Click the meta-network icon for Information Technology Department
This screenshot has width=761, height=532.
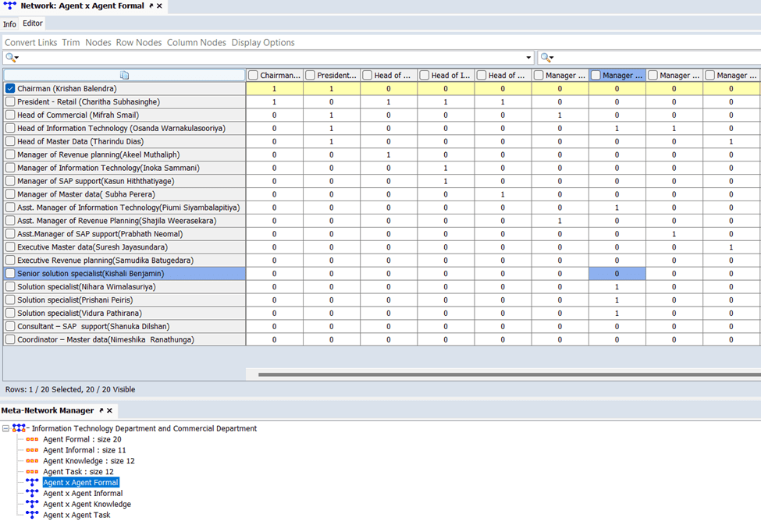(x=18, y=428)
